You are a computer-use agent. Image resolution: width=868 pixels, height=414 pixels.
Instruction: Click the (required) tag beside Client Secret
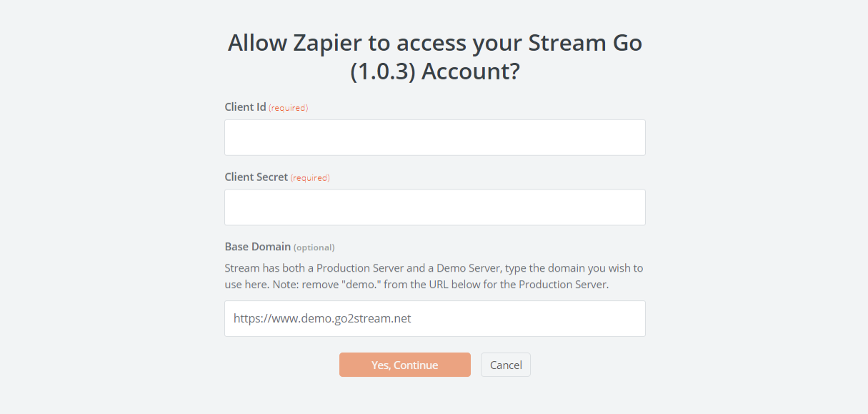coord(310,177)
